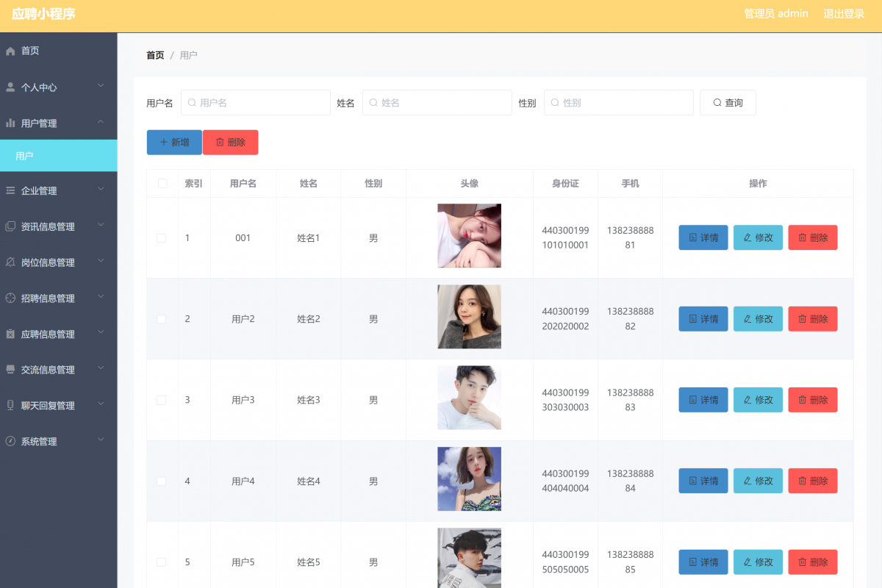Click the avatar thumbnail of 用户2
882x588 pixels.
point(469,317)
